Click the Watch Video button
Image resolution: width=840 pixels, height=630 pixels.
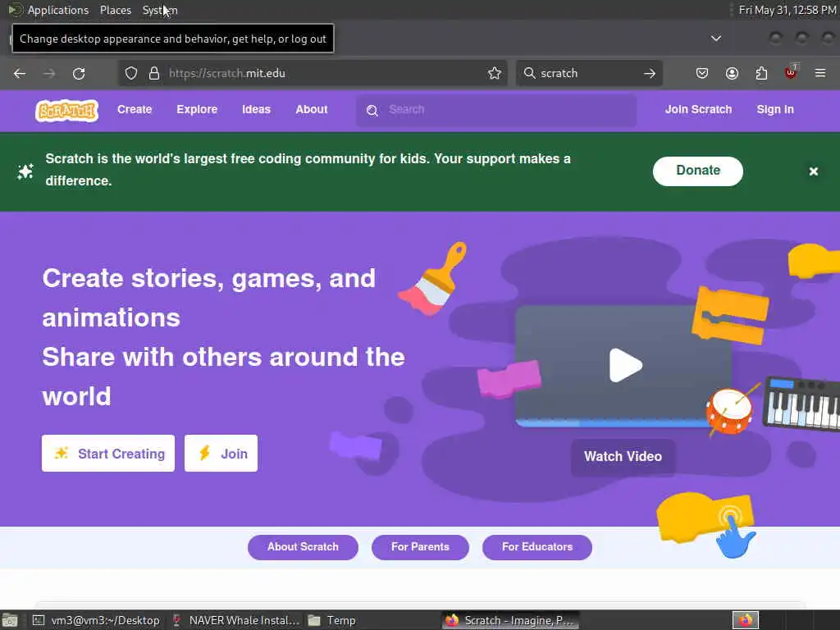pyautogui.click(x=623, y=456)
